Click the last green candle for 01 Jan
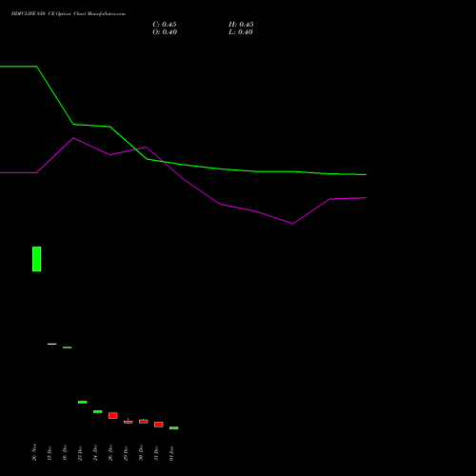 pyautogui.click(x=174, y=428)
